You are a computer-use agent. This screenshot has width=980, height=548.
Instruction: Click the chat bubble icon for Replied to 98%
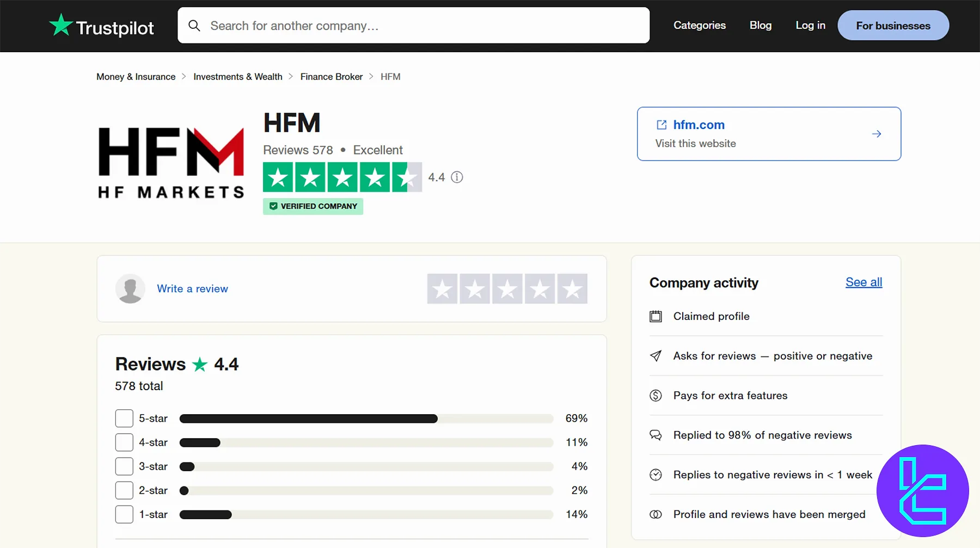656,435
